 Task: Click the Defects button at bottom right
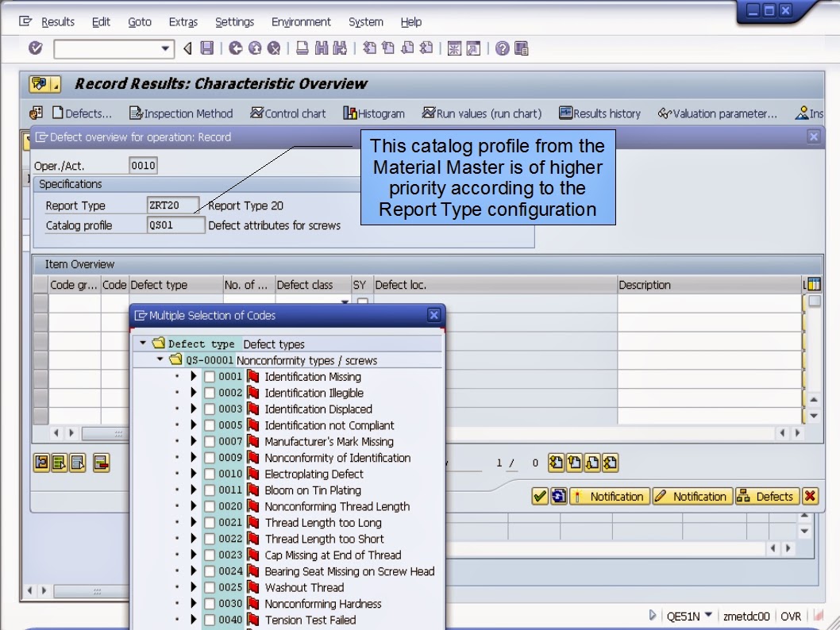pos(767,496)
